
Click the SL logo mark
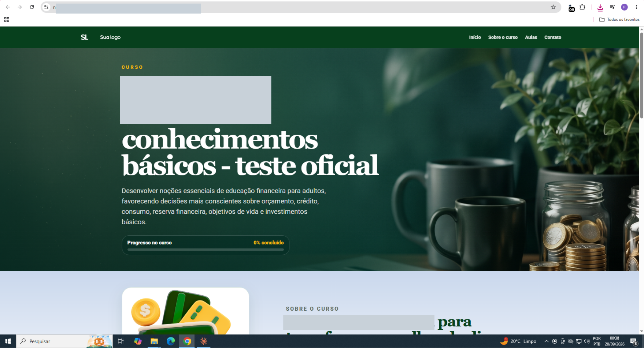click(84, 37)
